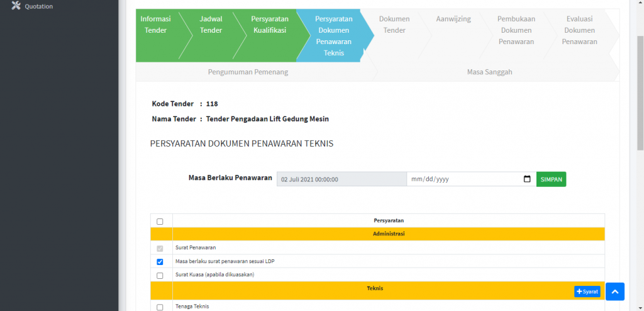The image size is (644, 311).
Task: Check Surat Kuasa (apabila dikuasakan) checkbox
Action: tap(160, 275)
